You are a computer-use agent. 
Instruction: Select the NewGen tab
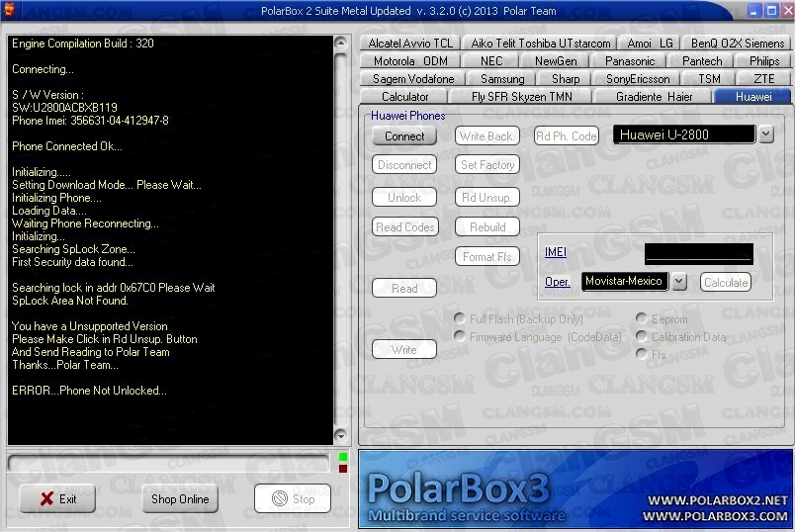click(556, 61)
